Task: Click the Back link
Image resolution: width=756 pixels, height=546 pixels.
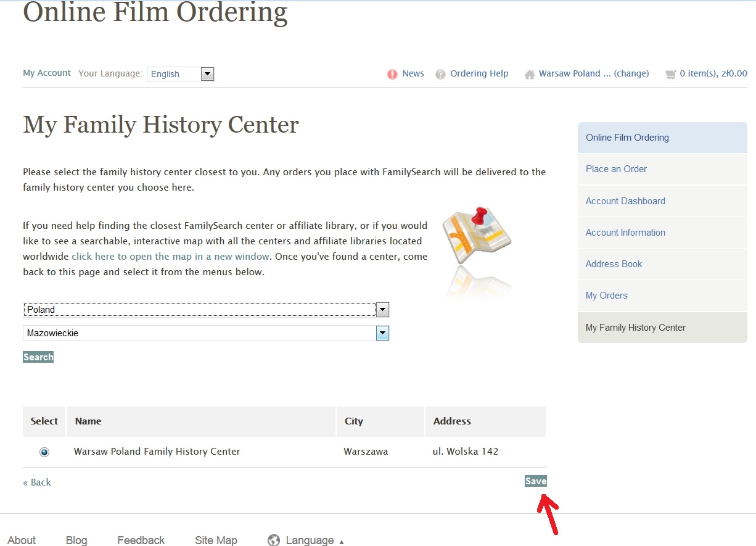Action: click(37, 482)
